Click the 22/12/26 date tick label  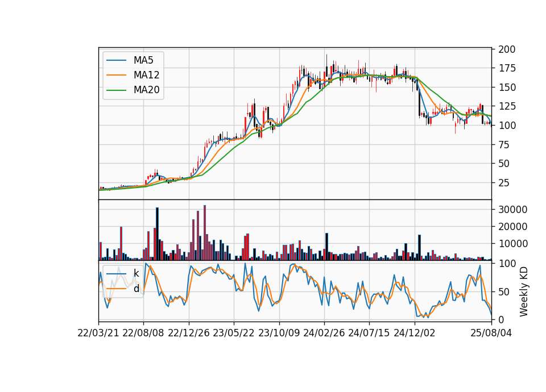coord(189,333)
